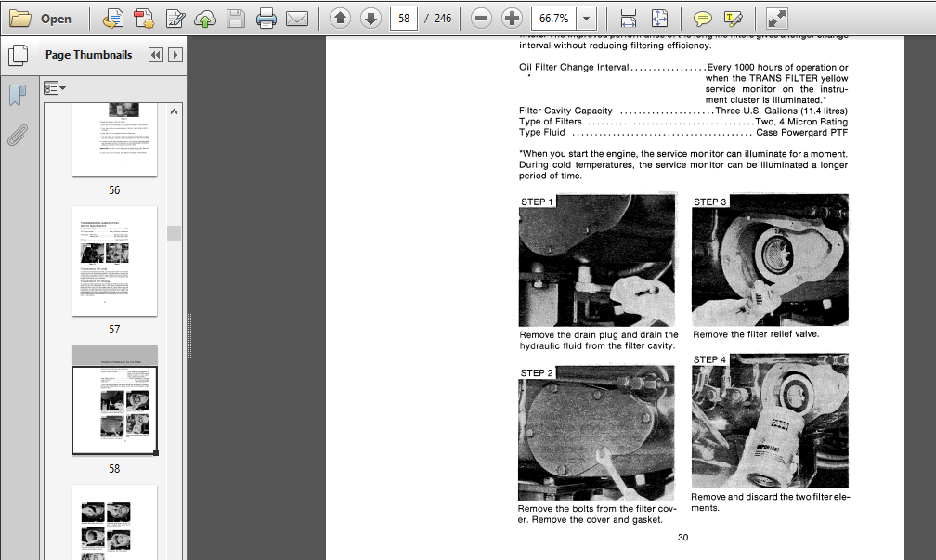The width and height of the screenshot is (936, 560).
Task: Click the fit one full page icon
Action: (659, 19)
